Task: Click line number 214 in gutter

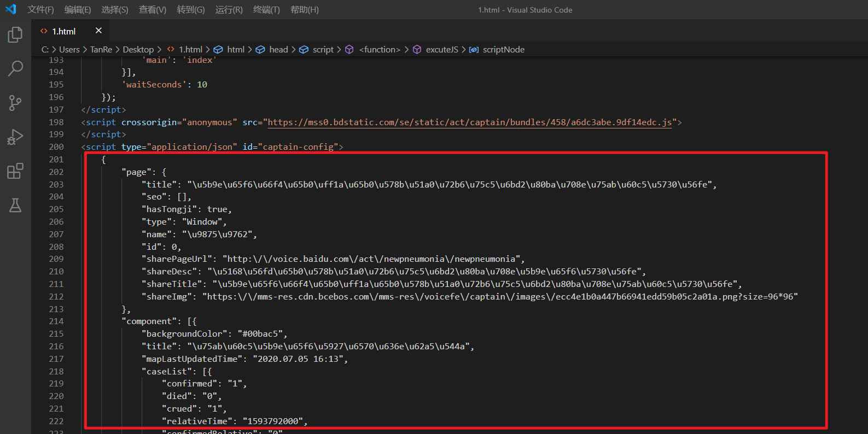Action: 56,321
